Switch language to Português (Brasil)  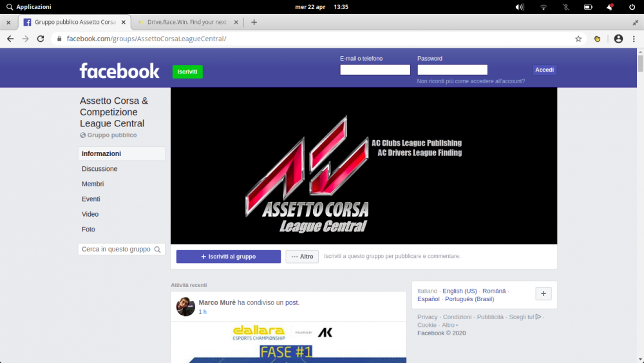pos(469,299)
